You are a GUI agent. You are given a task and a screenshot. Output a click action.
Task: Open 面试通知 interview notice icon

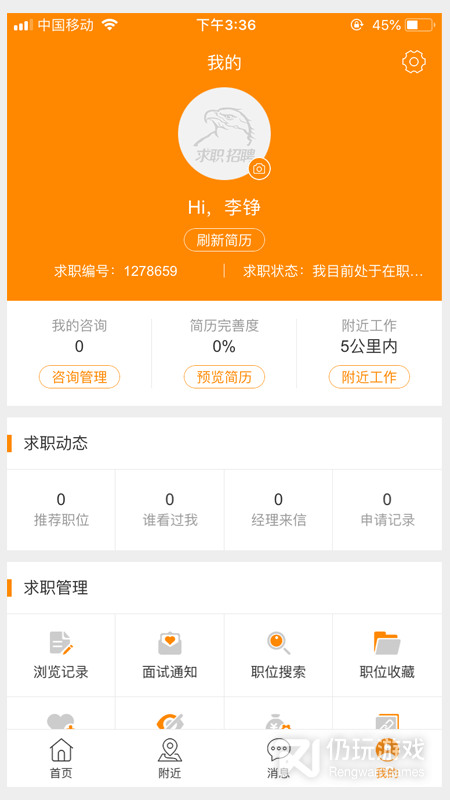[170, 643]
